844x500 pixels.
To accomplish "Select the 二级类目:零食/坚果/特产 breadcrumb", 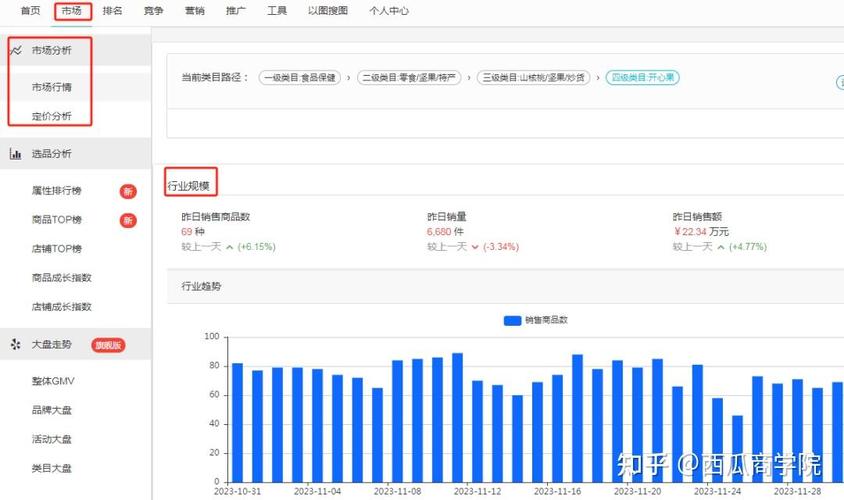I will click(409, 78).
